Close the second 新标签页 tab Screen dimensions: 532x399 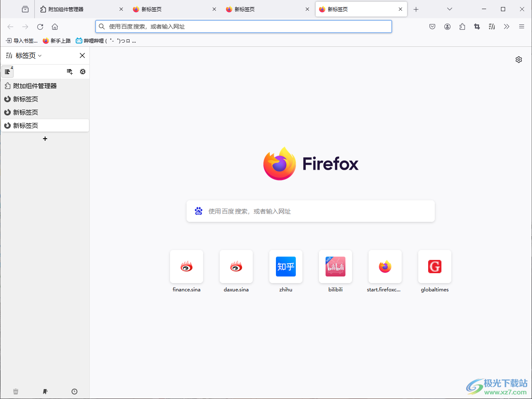coord(214,9)
